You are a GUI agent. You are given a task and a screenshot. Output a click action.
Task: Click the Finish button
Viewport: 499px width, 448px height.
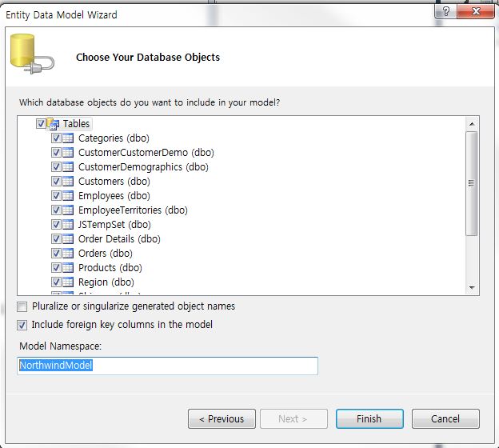click(x=369, y=418)
